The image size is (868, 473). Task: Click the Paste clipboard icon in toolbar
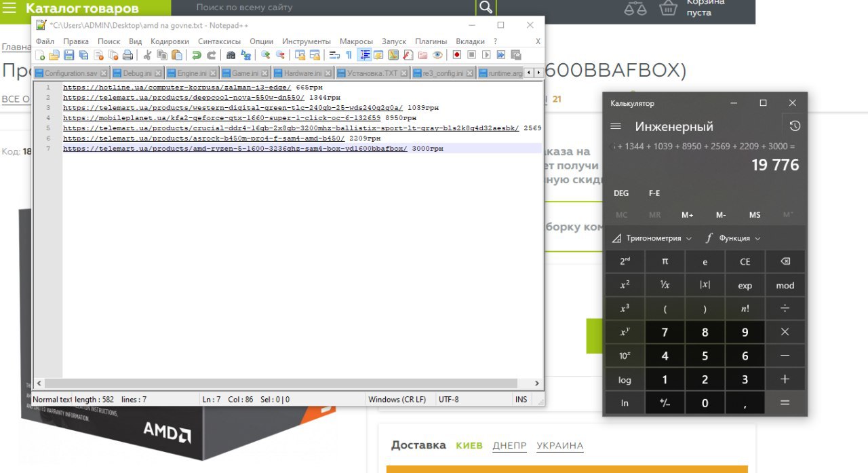(177, 55)
